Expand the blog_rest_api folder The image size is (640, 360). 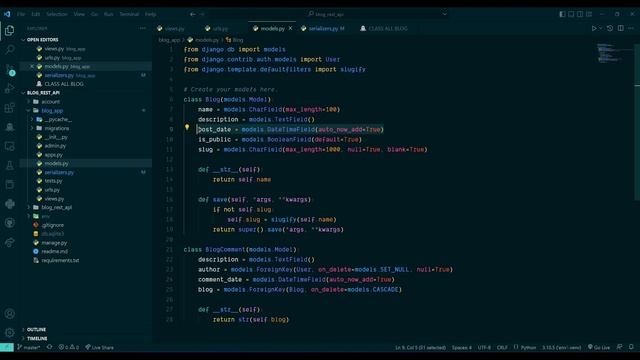click(56, 207)
